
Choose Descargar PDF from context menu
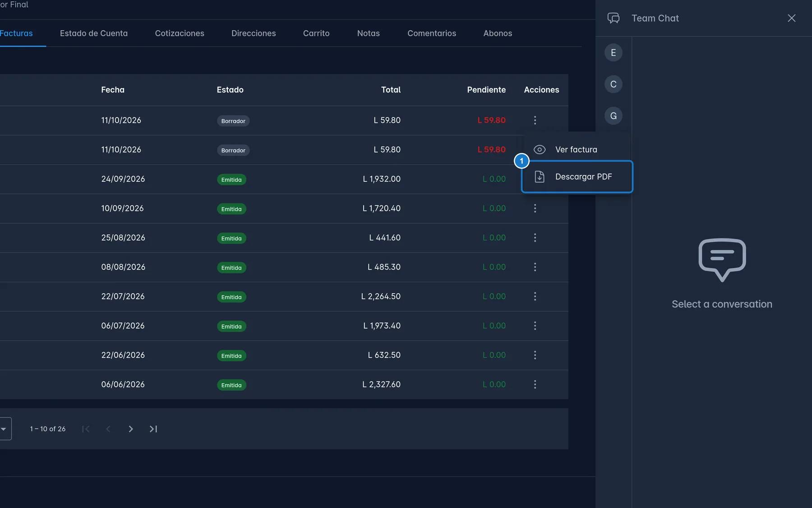coord(577,177)
